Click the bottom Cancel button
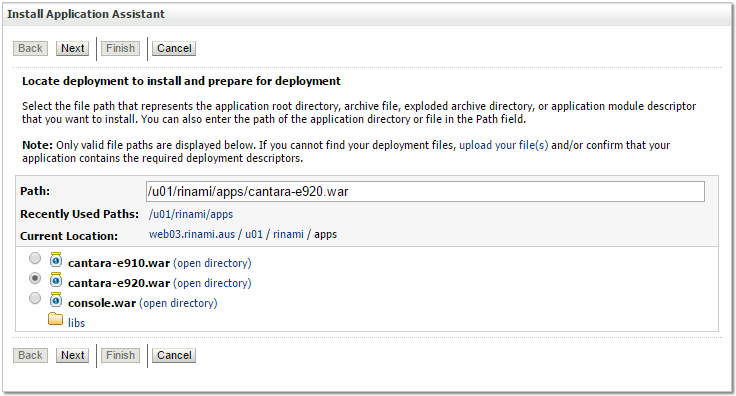Image resolution: width=736 pixels, height=396 pixels. (x=174, y=355)
